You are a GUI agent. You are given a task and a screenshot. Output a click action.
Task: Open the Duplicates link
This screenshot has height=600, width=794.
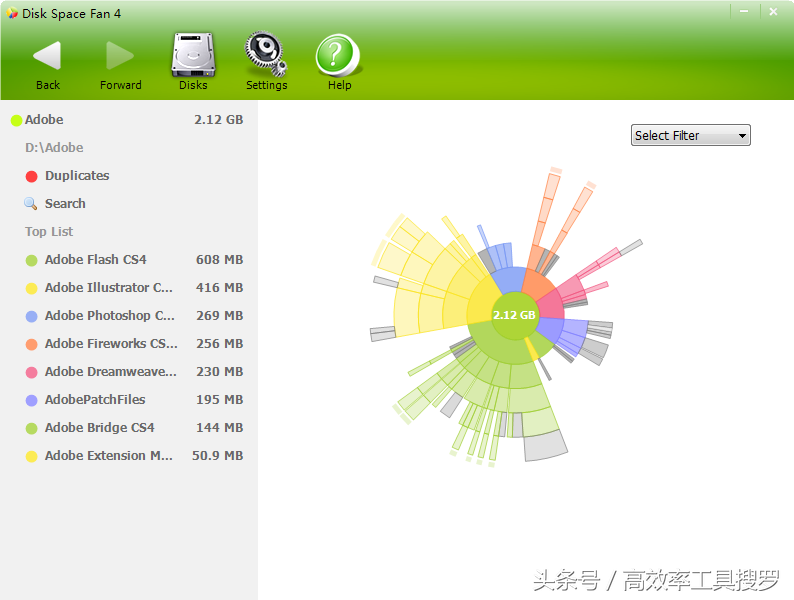77,175
